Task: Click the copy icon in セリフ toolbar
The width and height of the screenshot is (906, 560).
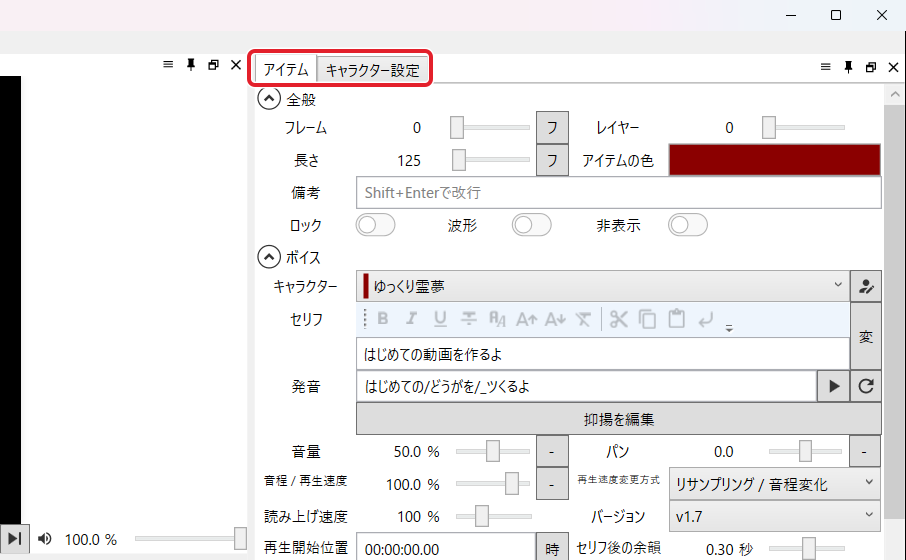Action: (x=647, y=318)
